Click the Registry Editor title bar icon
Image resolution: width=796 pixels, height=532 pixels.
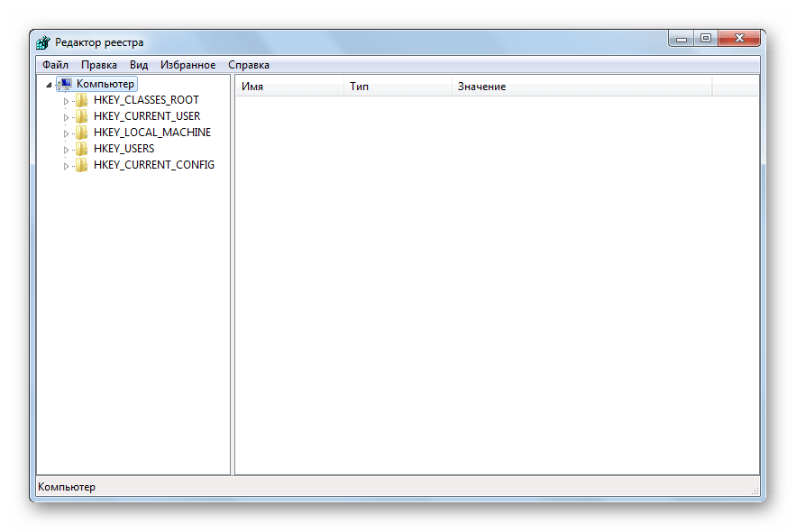43,42
